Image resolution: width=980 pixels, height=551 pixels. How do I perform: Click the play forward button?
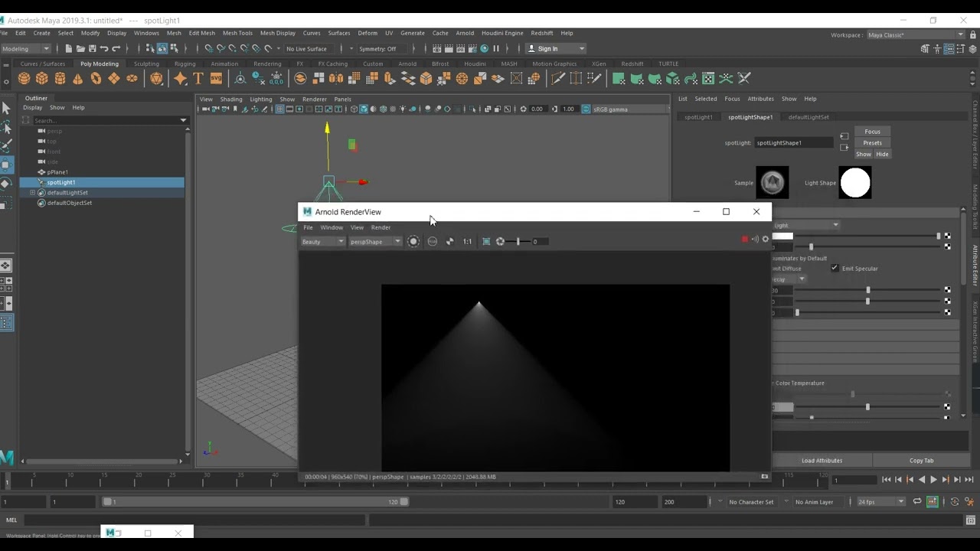[x=933, y=479]
